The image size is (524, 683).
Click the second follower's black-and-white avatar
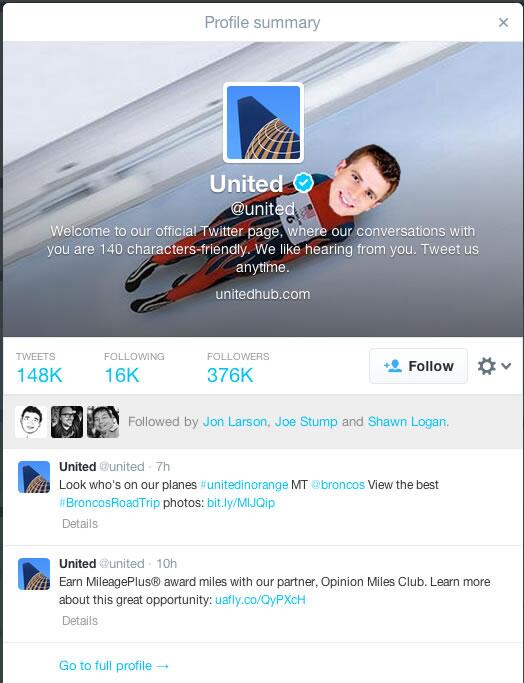[x=67, y=422]
